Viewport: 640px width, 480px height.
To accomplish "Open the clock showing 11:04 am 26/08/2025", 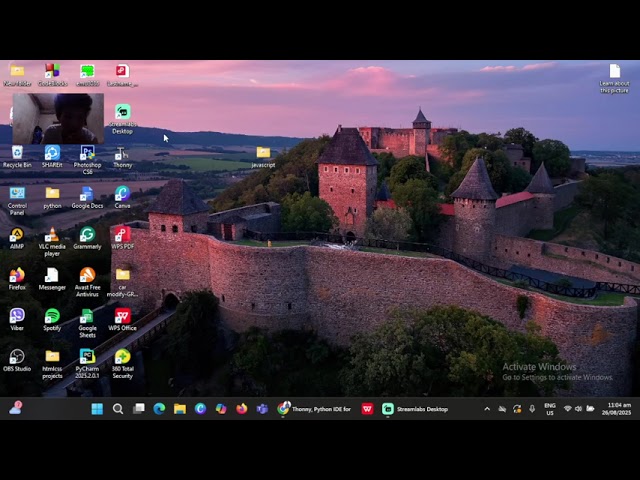I will pyautogui.click(x=616, y=409).
